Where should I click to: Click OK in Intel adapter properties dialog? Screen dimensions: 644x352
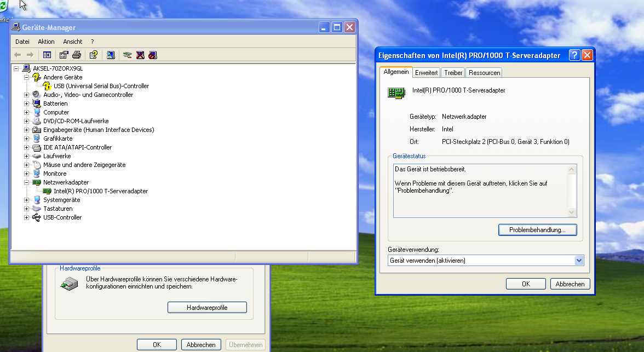click(x=526, y=284)
